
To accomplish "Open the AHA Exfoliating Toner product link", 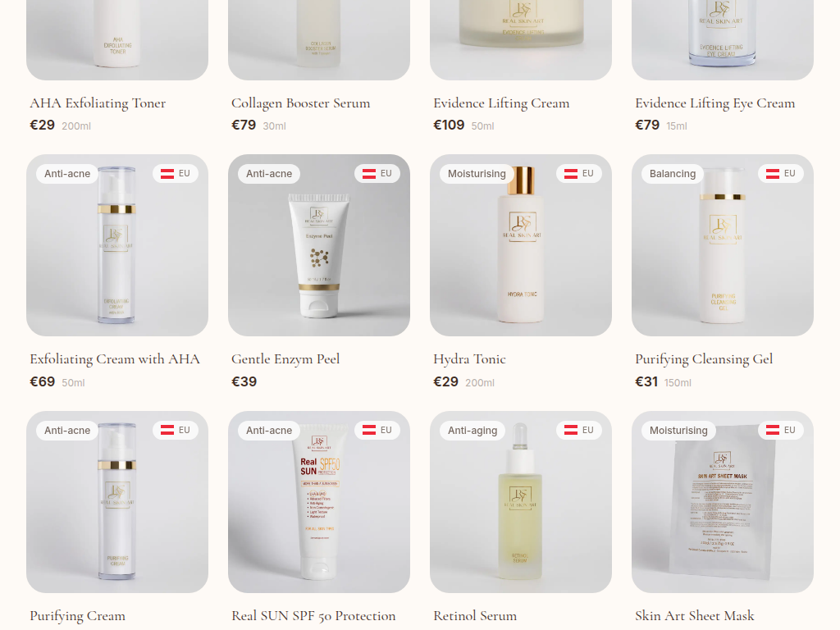I will pos(98,103).
